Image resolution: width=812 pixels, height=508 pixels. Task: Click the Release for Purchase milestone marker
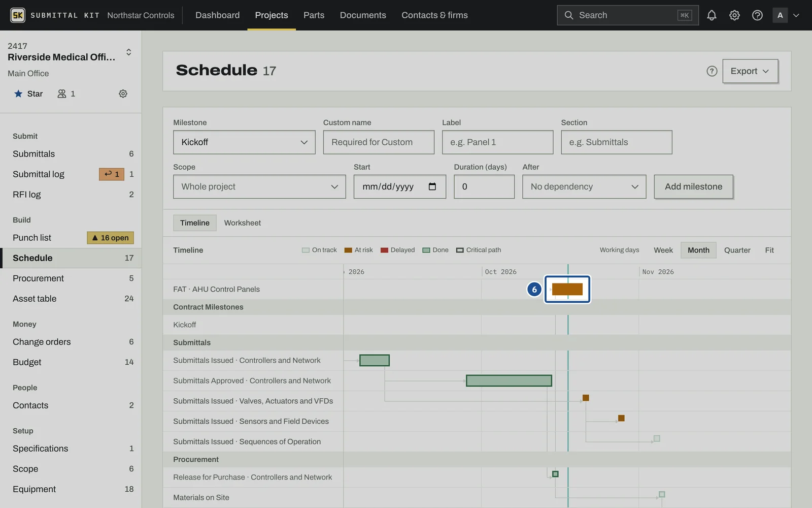555,474
